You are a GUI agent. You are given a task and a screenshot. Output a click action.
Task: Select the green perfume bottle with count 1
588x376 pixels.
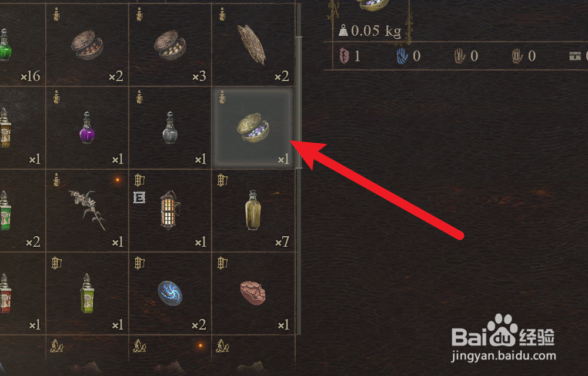(x=87, y=293)
